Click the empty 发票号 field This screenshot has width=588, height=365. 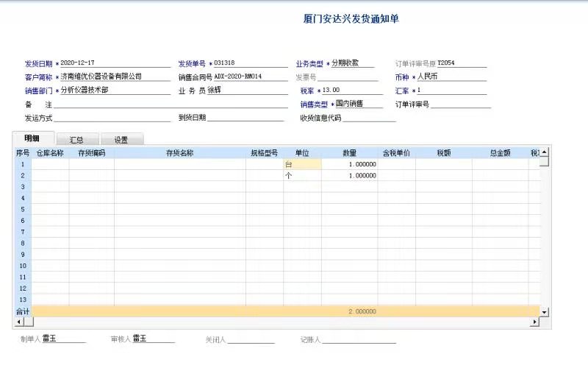(348, 77)
